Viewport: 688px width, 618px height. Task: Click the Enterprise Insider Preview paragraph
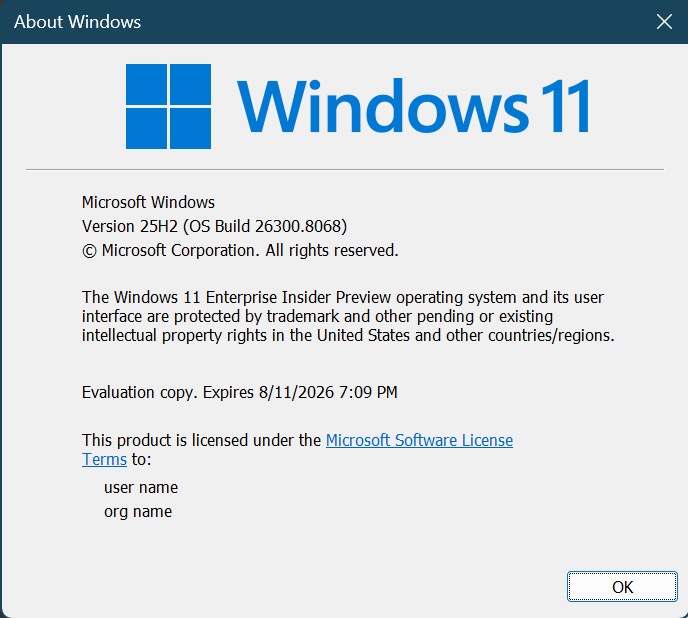(x=346, y=317)
